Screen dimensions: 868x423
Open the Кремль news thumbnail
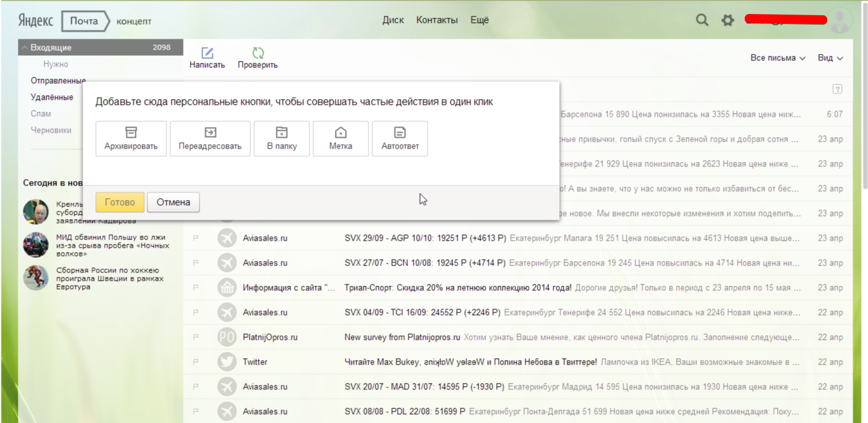click(x=36, y=211)
